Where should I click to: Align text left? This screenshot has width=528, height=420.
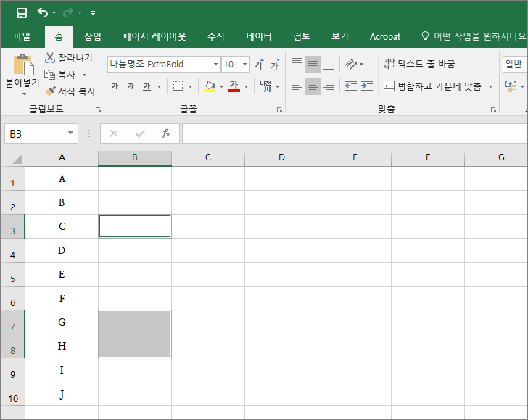point(297,86)
